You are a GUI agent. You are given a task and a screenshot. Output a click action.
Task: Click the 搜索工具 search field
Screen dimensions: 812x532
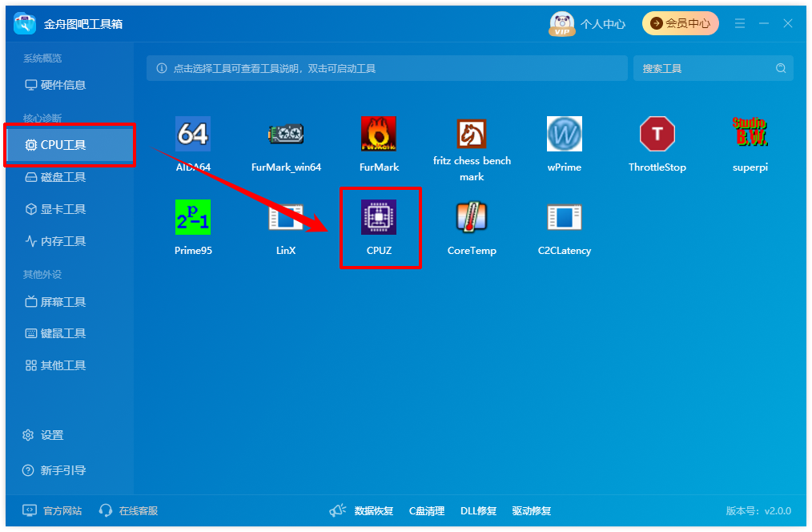pyautogui.click(x=713, y=68)
